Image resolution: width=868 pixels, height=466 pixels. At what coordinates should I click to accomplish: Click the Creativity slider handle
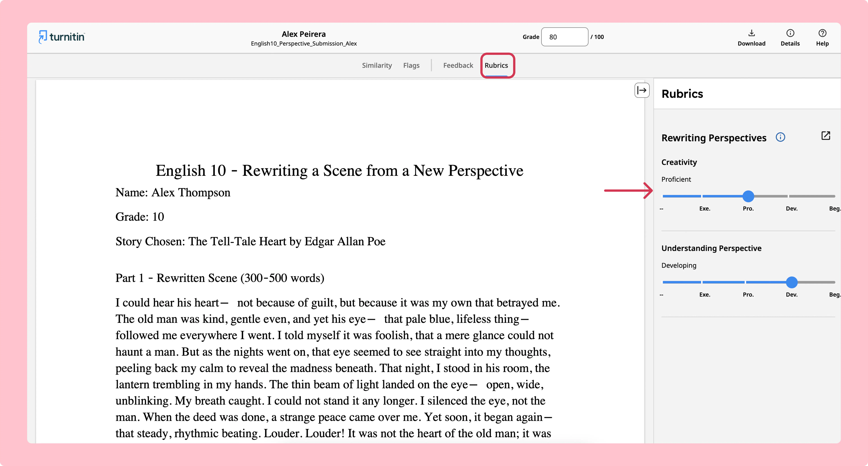[748, 196]
